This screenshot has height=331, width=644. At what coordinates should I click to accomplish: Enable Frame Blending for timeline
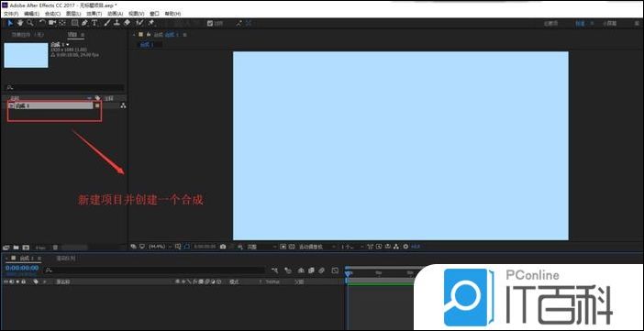click(311, 270)
